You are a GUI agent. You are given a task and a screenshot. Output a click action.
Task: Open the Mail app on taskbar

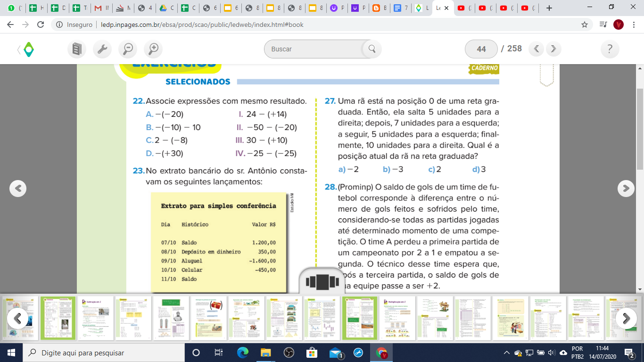point(335,353)
